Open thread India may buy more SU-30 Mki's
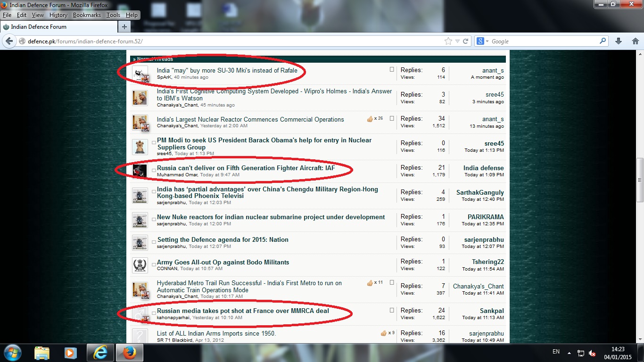This screenshot has height=362, width=644. click(227, 70)
